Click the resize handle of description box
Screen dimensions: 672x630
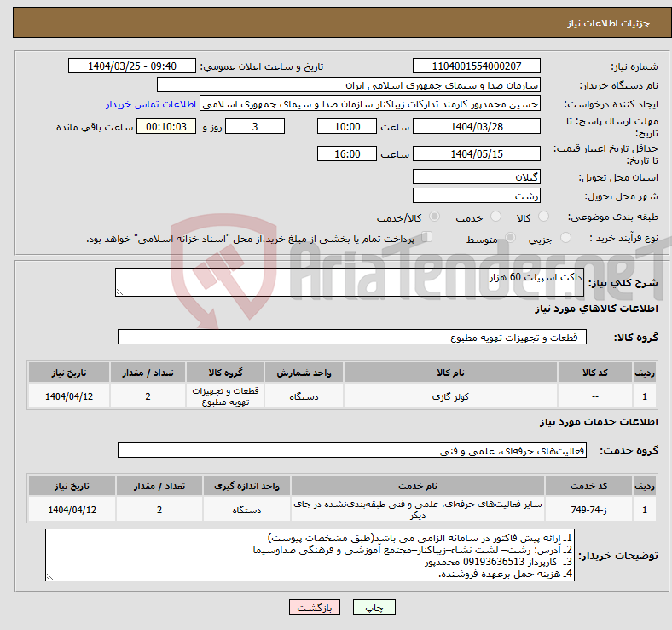119,292
